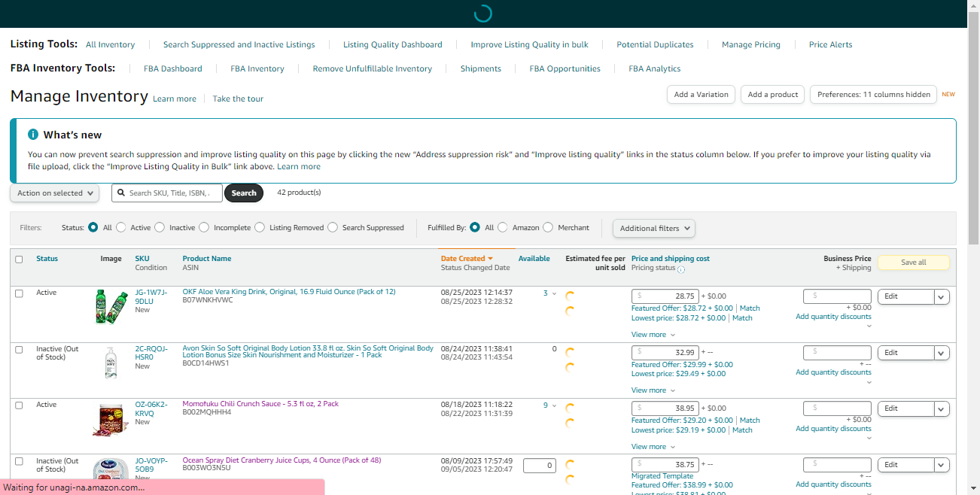Select the Active status filter

(x=120, y=227)
